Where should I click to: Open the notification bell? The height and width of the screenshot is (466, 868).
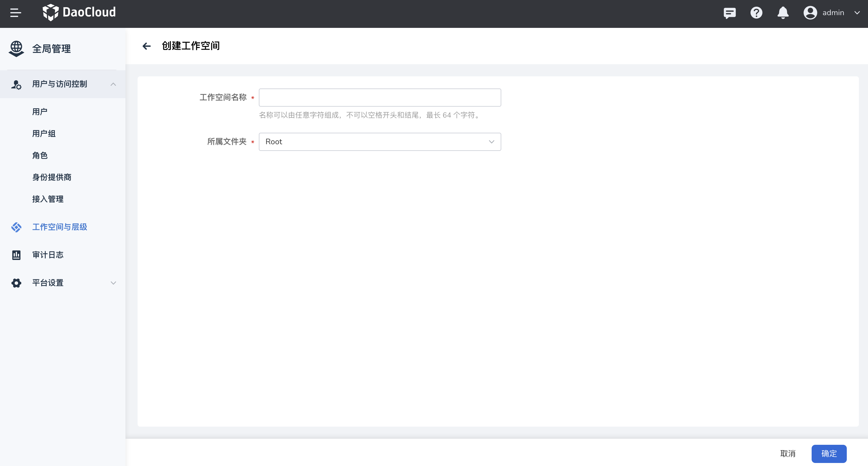coord(783,13)
